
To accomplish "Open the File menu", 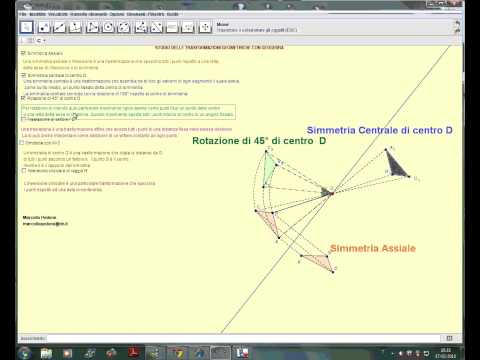I will tap(23, 14).
